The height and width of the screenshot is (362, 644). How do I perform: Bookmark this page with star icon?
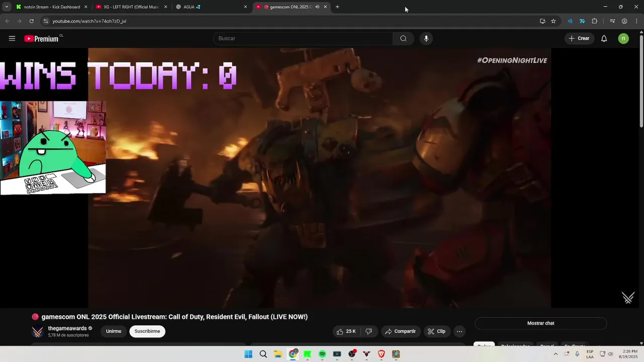553,21
